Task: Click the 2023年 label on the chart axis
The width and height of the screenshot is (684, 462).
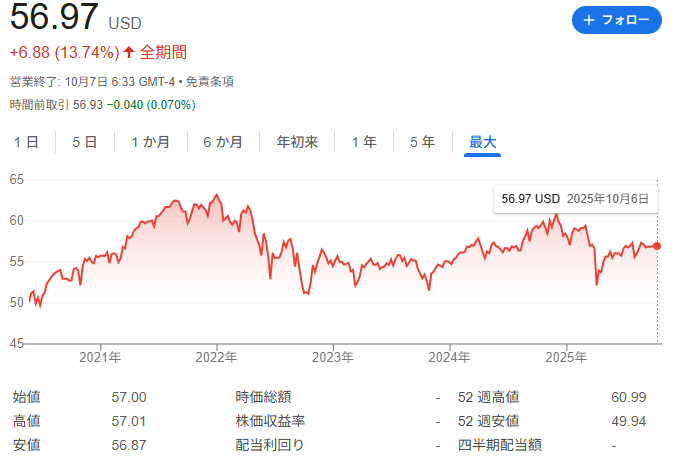Action: 332,357
